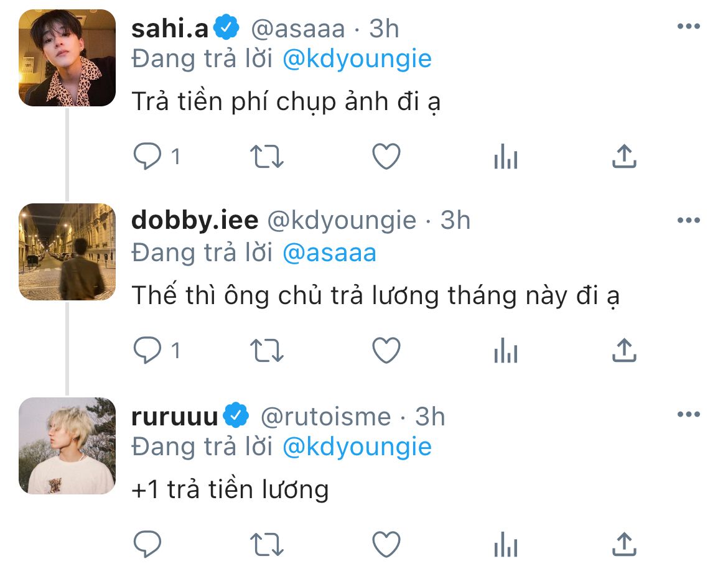Like ruruuu's tweet

386,544
